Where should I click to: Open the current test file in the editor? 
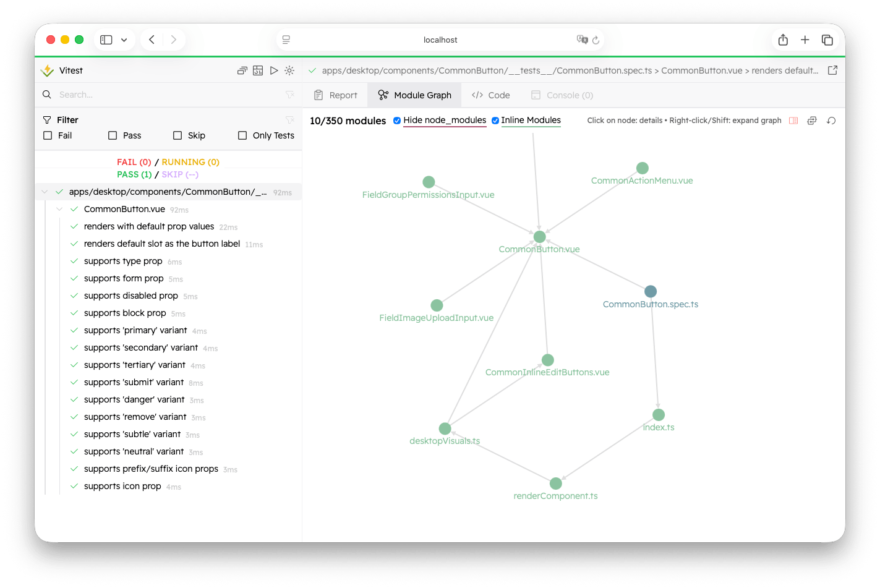(x=833, y=70)
